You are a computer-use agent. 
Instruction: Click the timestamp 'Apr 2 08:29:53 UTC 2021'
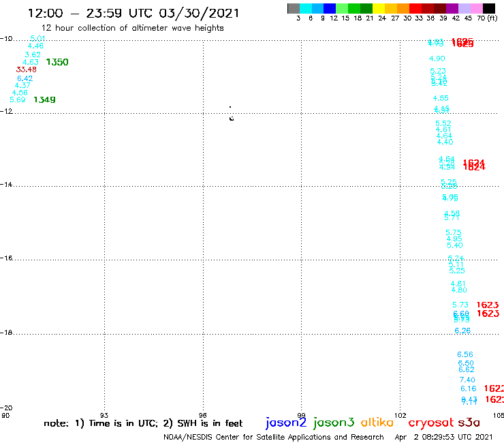click(443, 437)
